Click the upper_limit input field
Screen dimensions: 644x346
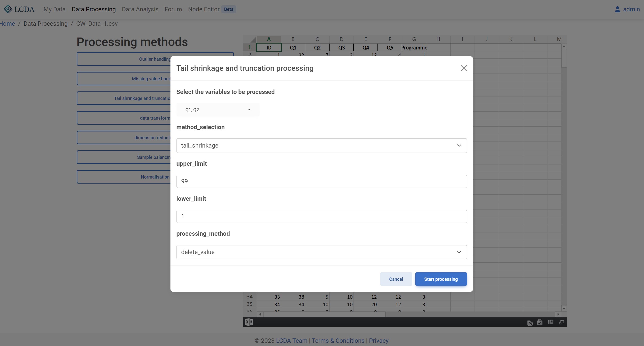[321, 181]
